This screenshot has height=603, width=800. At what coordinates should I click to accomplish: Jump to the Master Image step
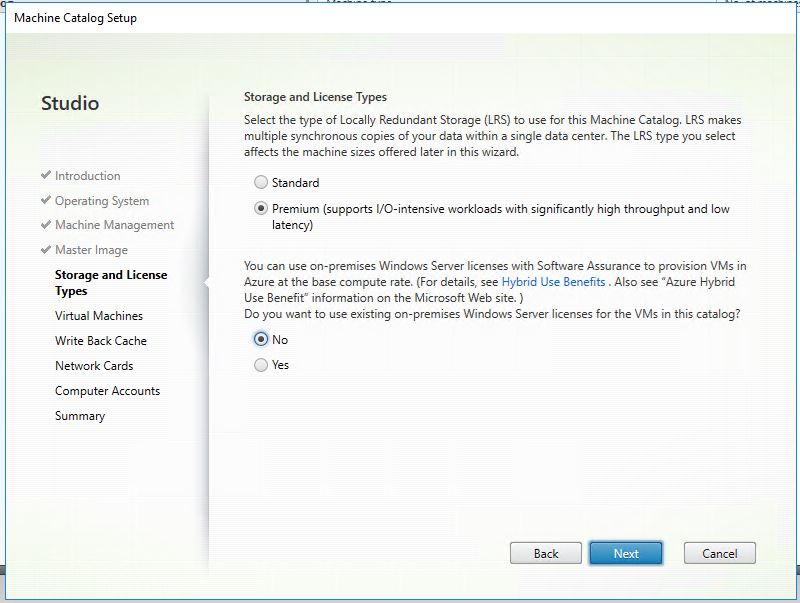(91, 250)
